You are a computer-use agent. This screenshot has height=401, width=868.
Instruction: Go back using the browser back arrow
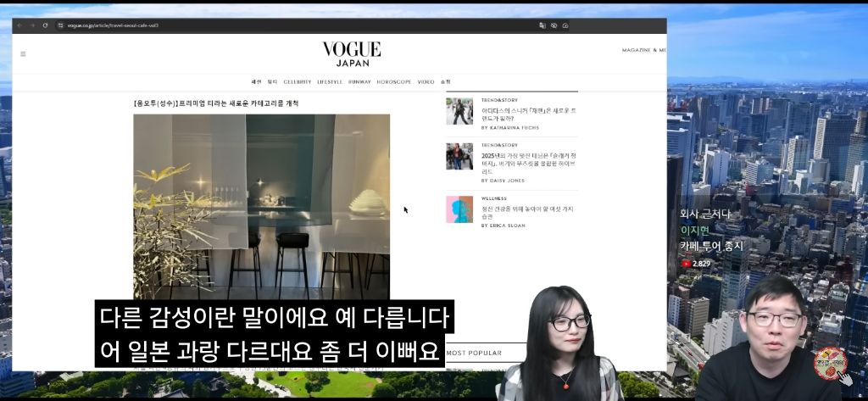coord(19,25)
